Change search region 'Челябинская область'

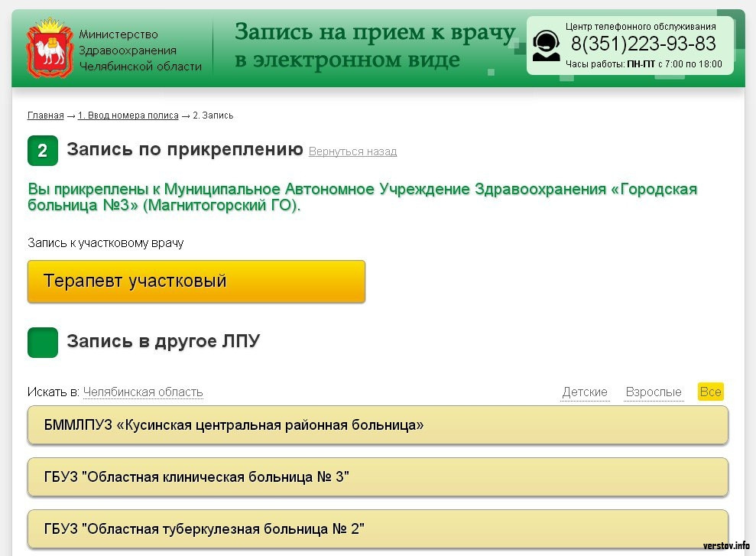143,392
